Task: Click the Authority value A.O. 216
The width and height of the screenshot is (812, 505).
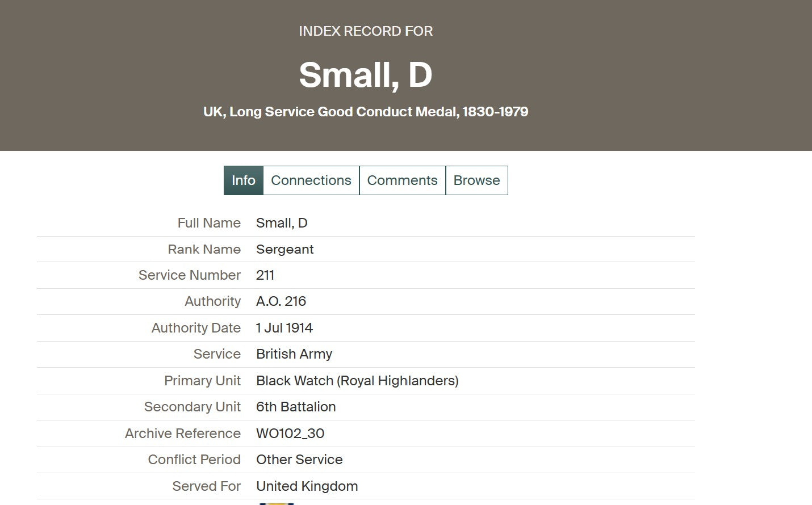Action: pos(281,301)
